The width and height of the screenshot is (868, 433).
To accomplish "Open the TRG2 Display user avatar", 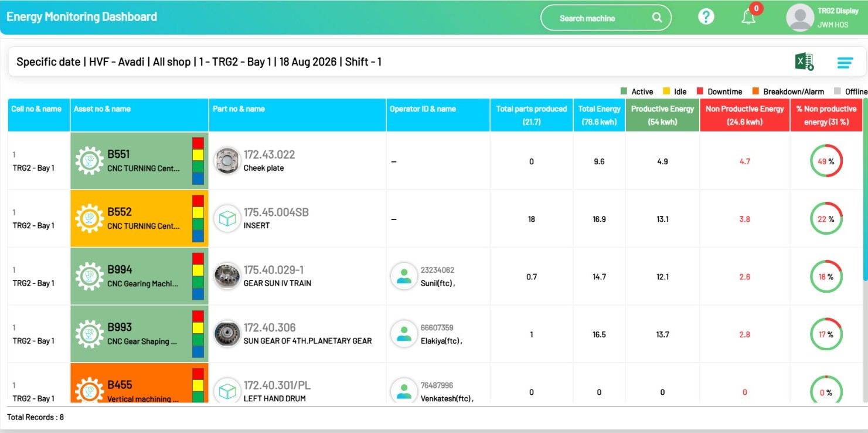I will pos(800,18).
